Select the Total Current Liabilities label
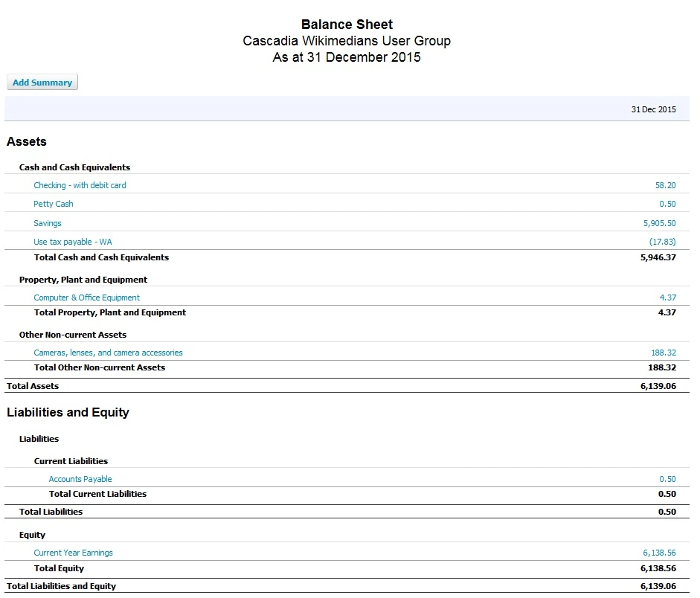 pos(97,494)
